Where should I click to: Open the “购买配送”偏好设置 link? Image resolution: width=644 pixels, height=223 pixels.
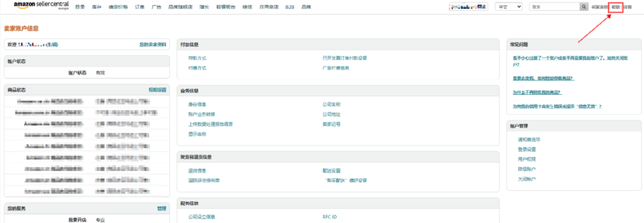(345, 180)
